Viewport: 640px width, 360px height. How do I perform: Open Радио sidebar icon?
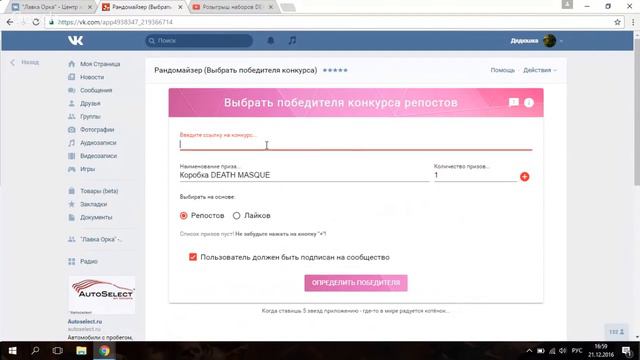point(72,261)
